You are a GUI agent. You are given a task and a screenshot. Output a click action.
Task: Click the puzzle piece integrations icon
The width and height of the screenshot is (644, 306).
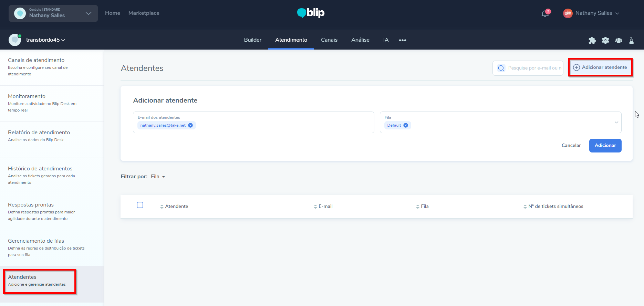pos(592,40)
